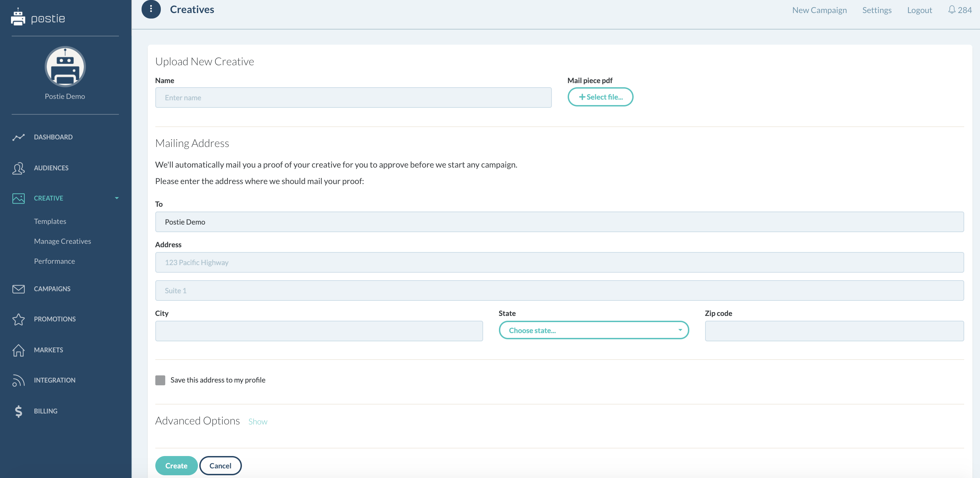
Task: Click the Campaigns envelope icon
Action: 18,289
